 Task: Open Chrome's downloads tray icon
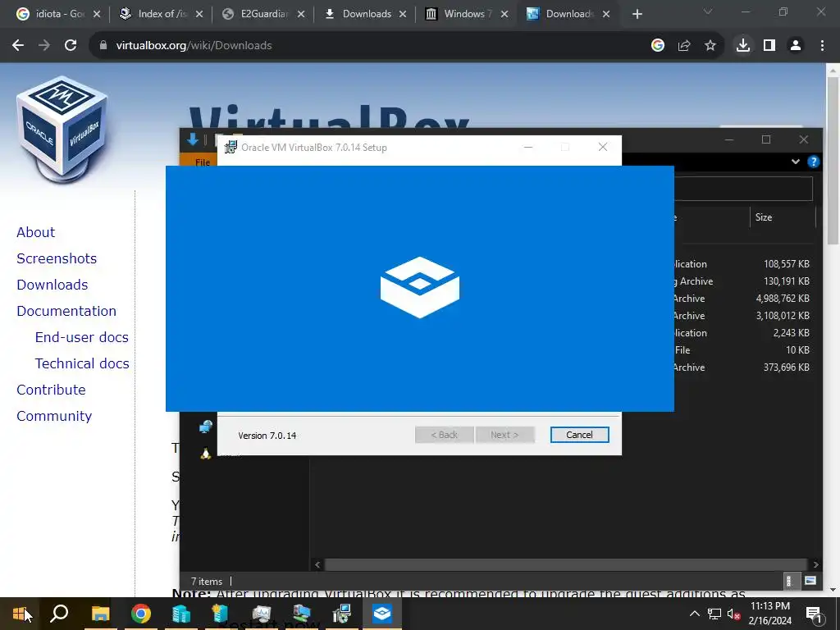pyautogui.click(x=743, y=46)
